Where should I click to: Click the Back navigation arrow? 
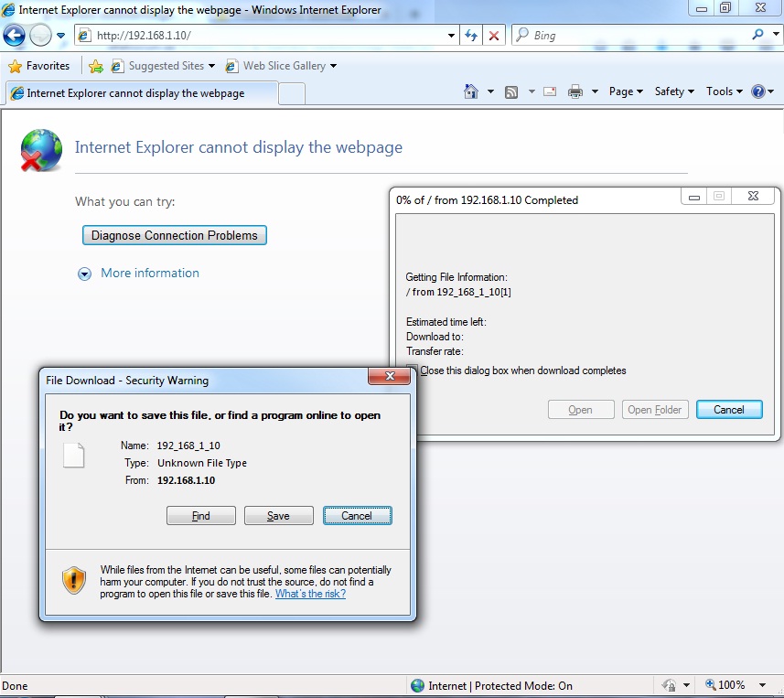coord(15,36)
